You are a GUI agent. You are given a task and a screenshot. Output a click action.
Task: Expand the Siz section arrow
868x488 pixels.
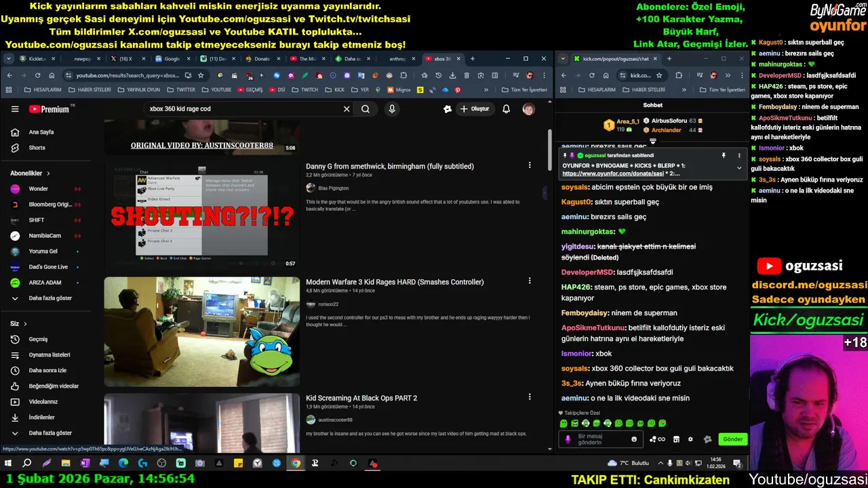[x=25, y=324]
